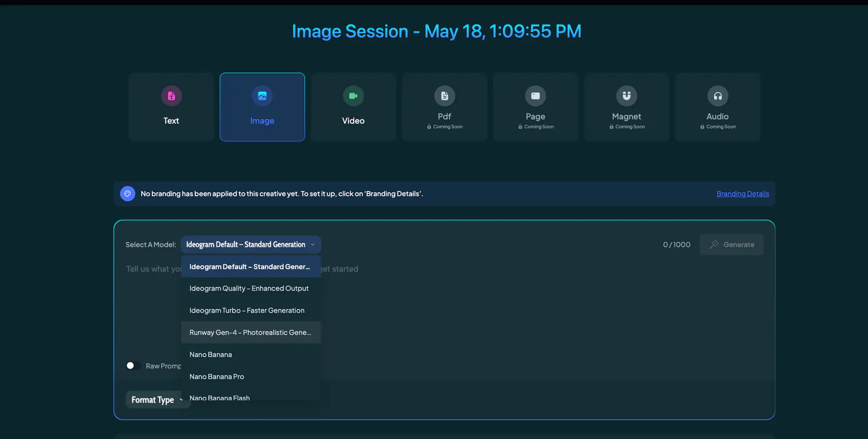This screenshot has height=439, width=868.
Task: Choose Ideogram Turbo – Faster Generation option
Action: [x=251, y=310]
